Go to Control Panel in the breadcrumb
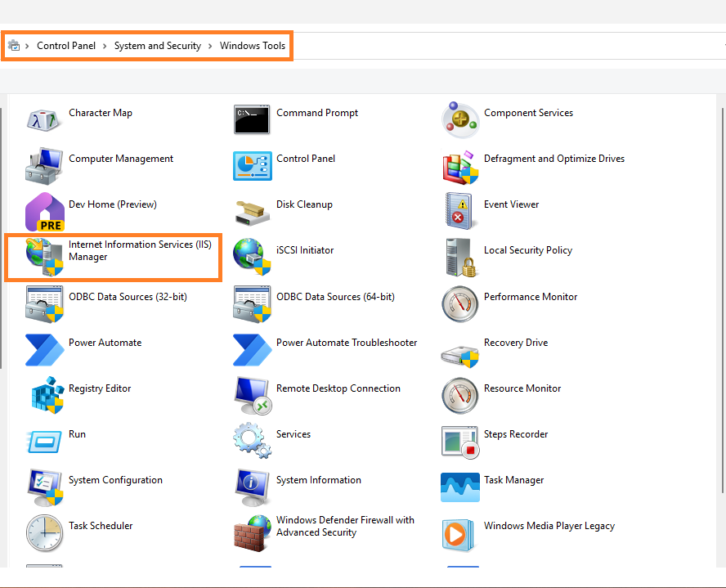This screenshot has width=726, height=588. point(66,46)
